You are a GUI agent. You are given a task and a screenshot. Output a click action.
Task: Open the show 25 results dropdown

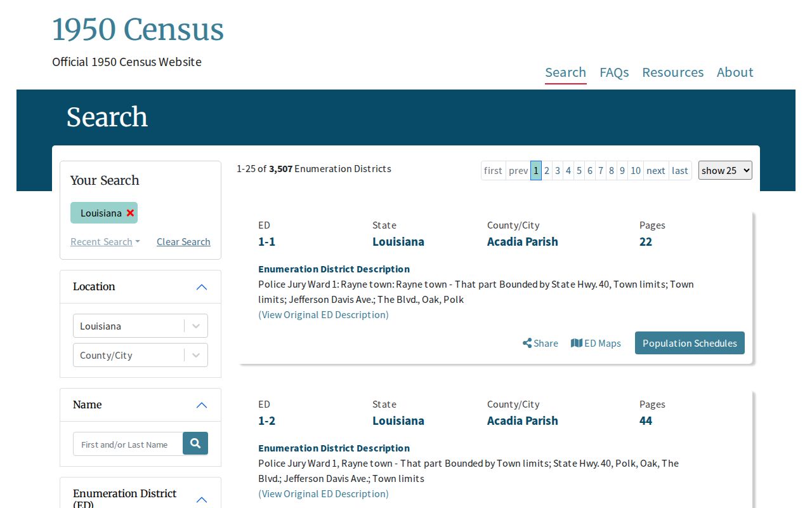725,170
